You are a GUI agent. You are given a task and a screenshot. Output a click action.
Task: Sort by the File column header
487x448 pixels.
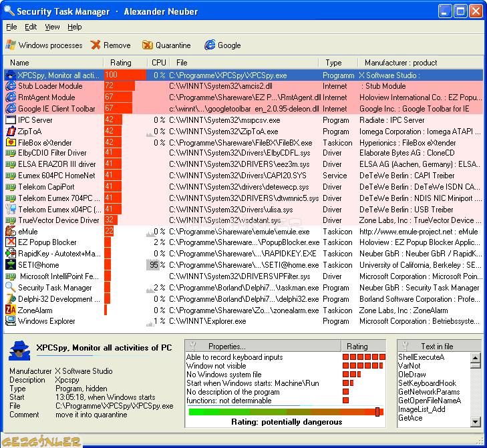[x=244, y=63]
